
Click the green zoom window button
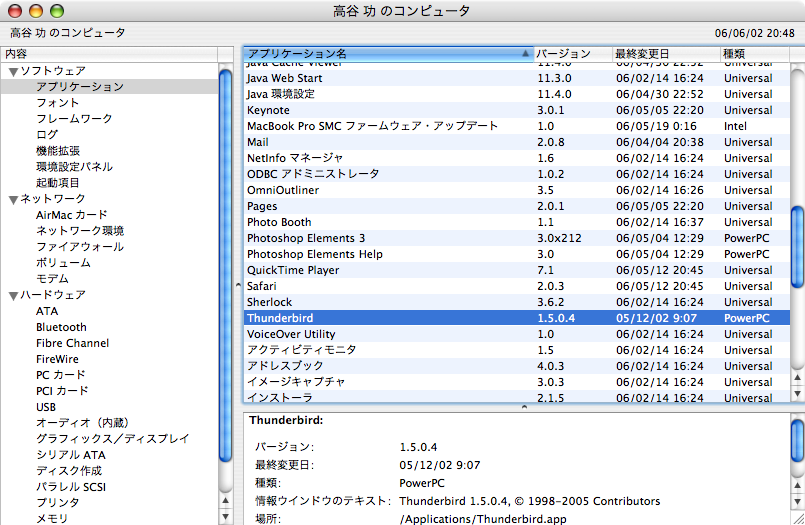coord(56,11)
